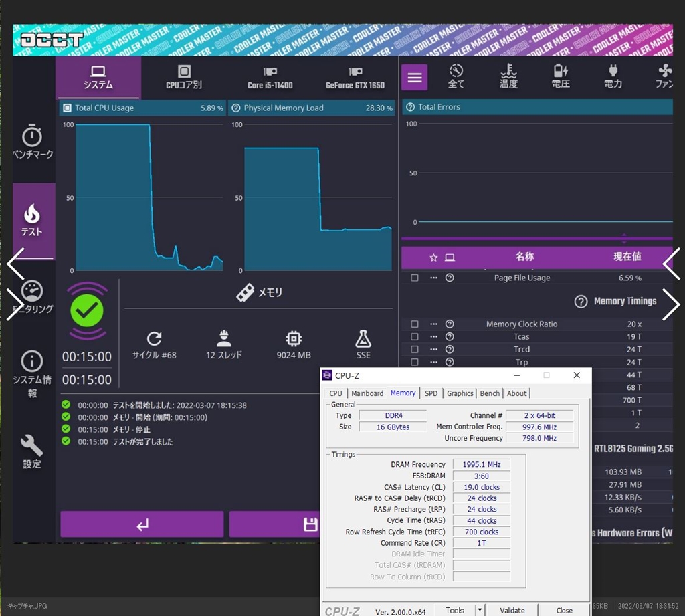The image size is (685, 616).
Task: Tick the Trp row checkbox
Action: (x=415, y=362)
